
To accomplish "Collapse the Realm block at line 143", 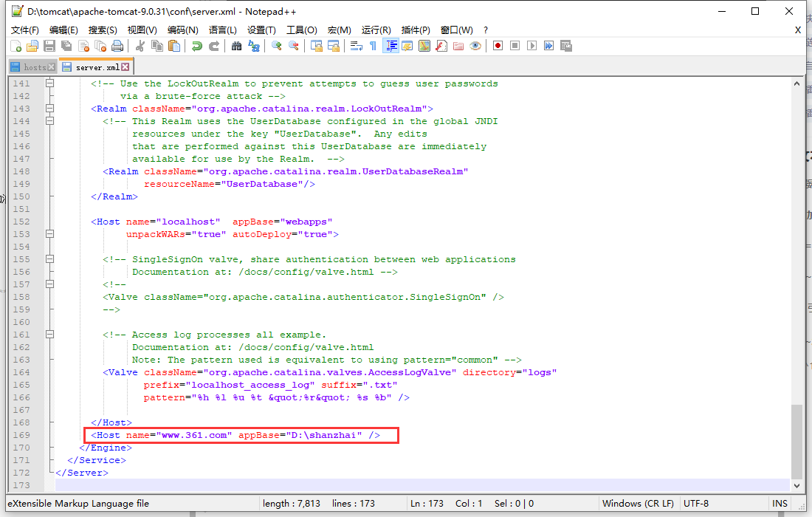I will point(50,108).
